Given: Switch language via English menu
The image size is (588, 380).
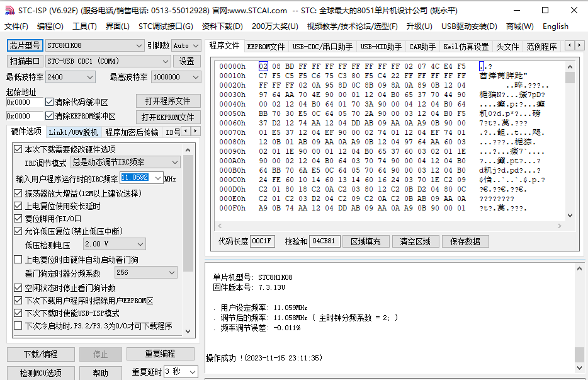Looking at the screenshot, I should (x=555, y=26).
